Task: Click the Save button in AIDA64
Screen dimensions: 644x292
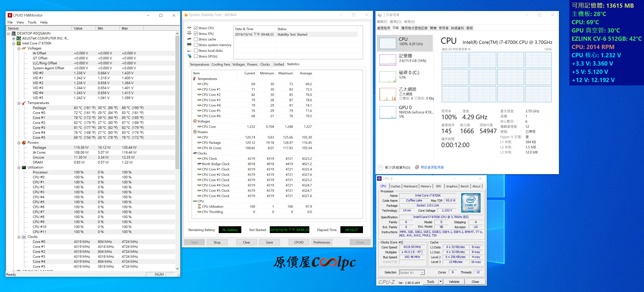Action: 269,242
